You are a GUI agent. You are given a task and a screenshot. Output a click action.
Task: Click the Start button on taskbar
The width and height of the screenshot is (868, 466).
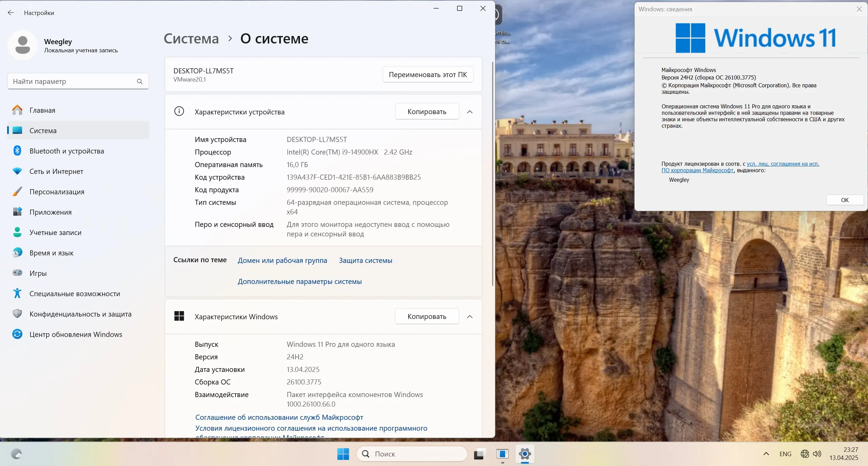tap(343, 453)
